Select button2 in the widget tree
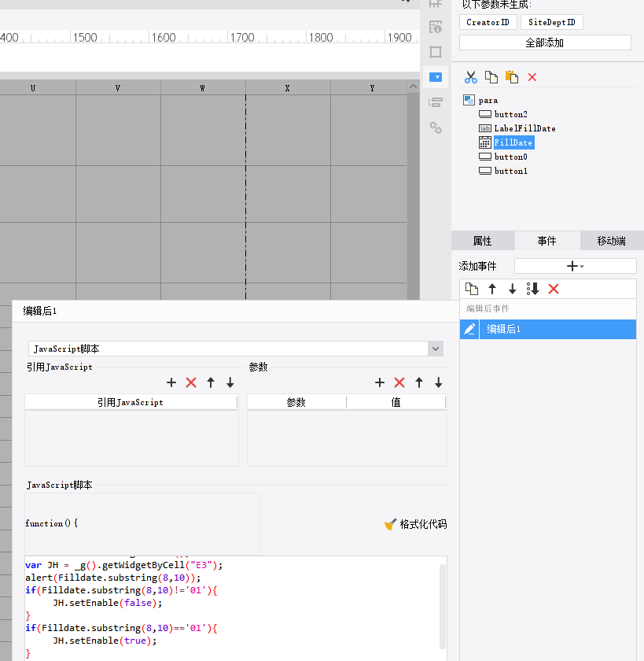Screen dimensions: 644x661 coord(510,115)
